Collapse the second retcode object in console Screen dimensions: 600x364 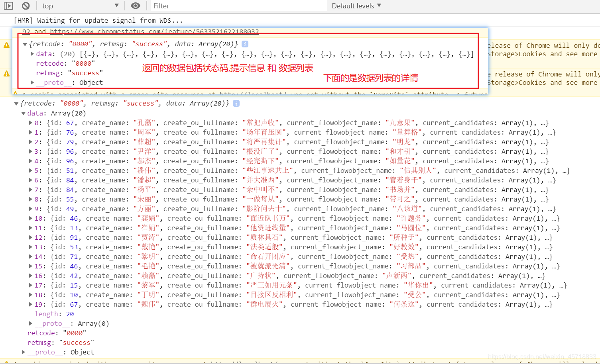[x=16, y=104]
